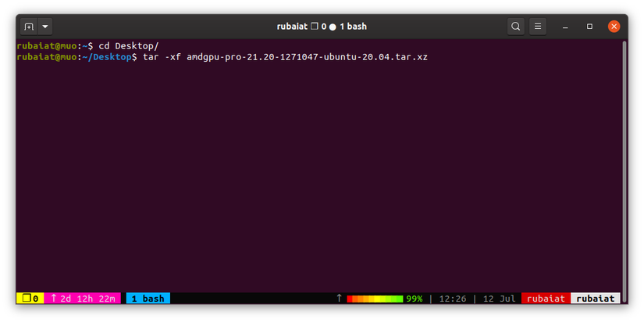Click the '12:26' clock in status bar
Viewport: 644px width, 322px height.
click(x=453, y=299)
